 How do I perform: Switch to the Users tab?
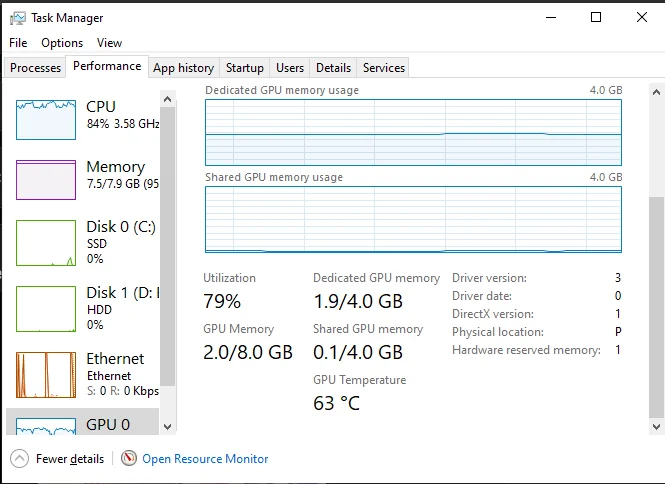[290, 68]
